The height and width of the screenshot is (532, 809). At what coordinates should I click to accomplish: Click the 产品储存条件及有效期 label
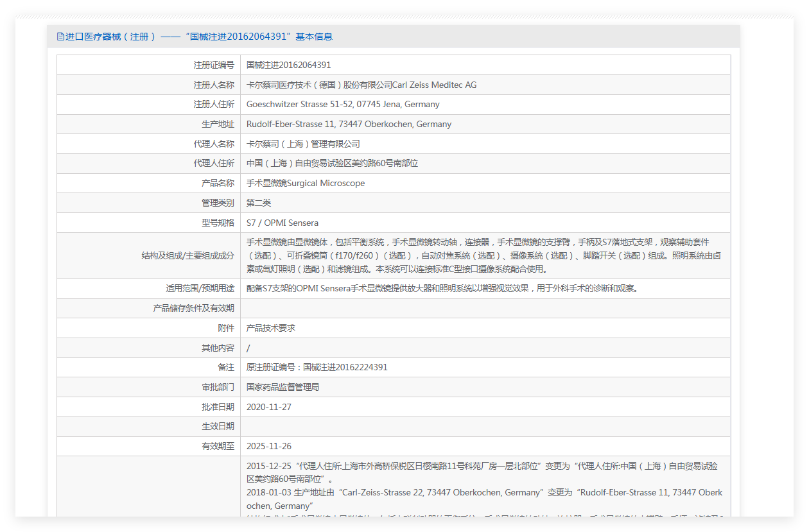[194, 308]
